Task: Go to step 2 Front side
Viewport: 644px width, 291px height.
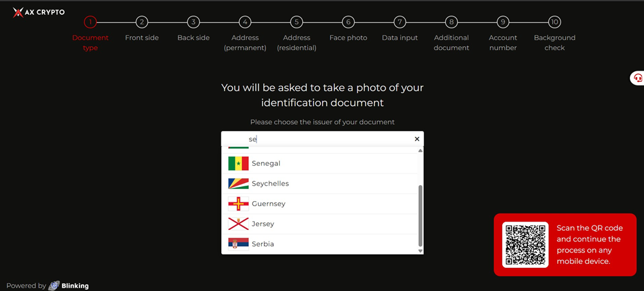Action: click(x=142, y=22)
